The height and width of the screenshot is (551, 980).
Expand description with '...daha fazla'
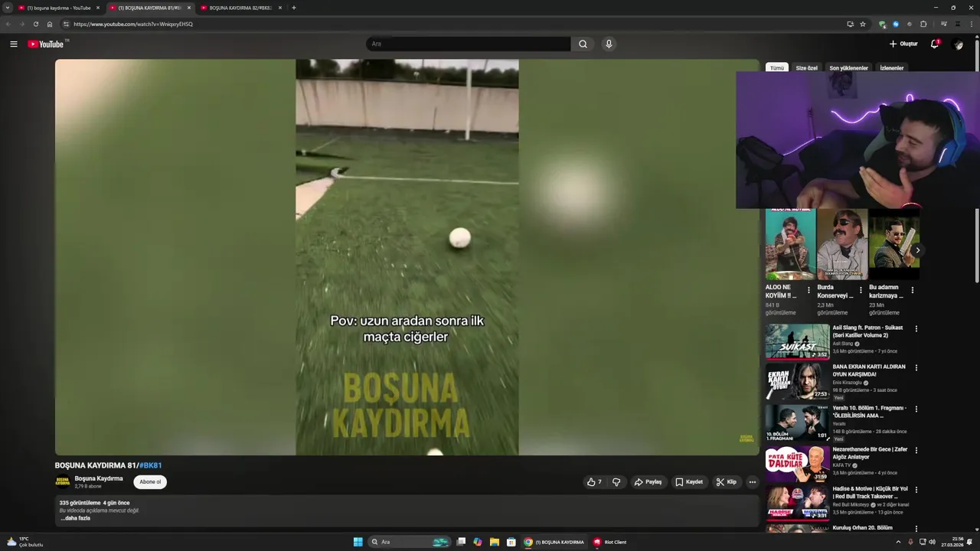click(76, 518)
